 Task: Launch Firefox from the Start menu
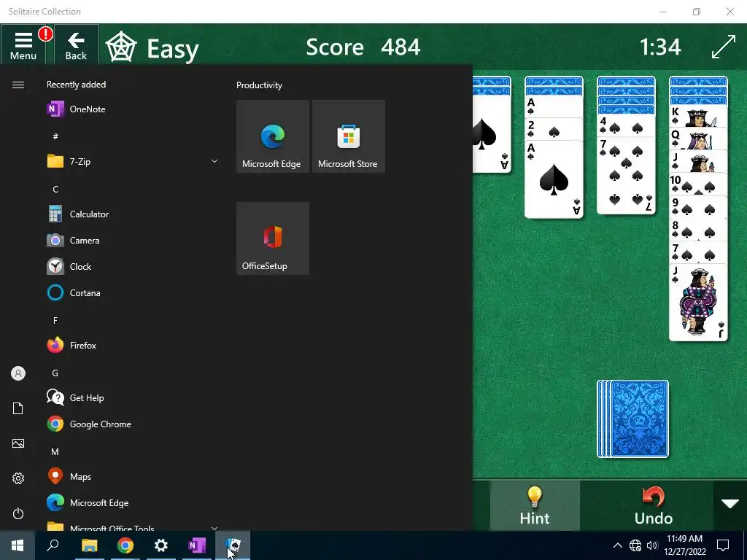[133, 345]
